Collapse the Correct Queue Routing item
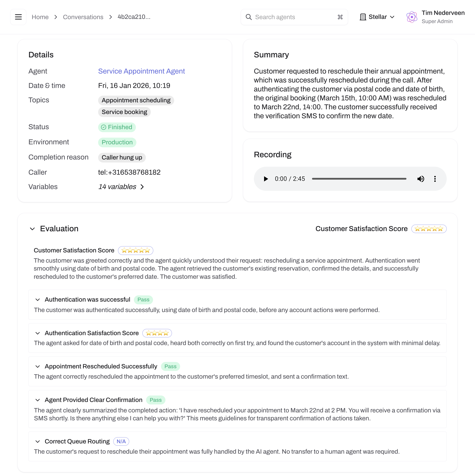Viewport: 475px width, 476px height. [38, 441]
